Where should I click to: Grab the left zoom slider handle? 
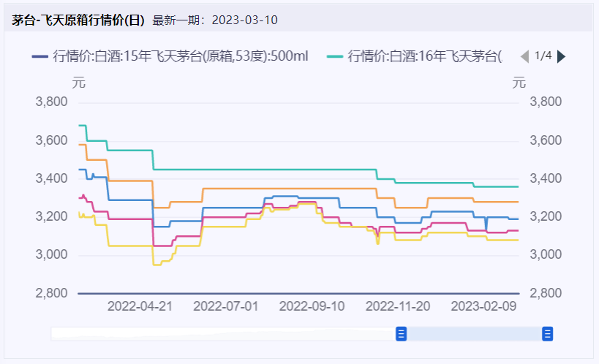coord(401,334)
